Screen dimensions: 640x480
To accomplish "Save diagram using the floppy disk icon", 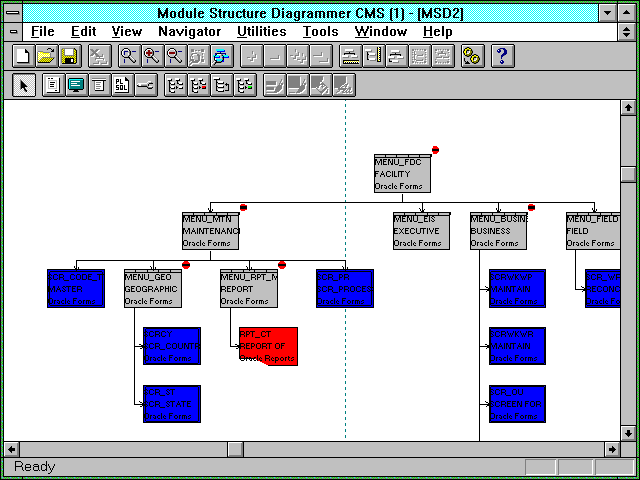I will [69, 56].
